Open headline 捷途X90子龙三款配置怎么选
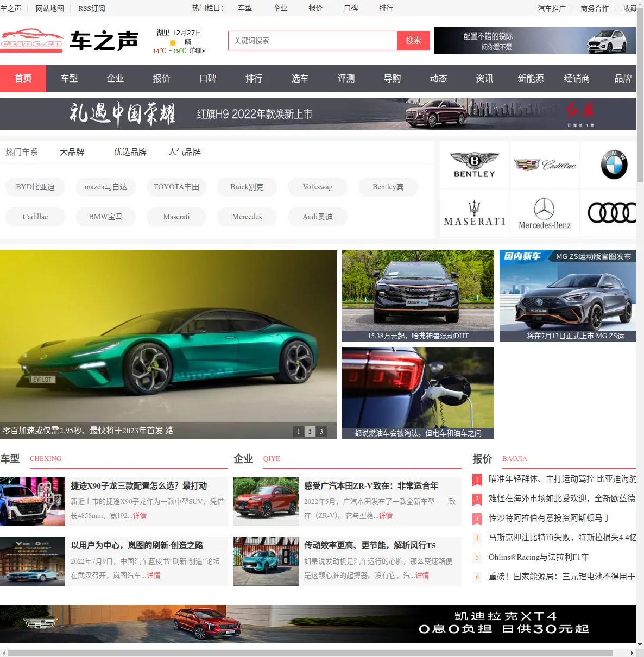 click(139, 486)
